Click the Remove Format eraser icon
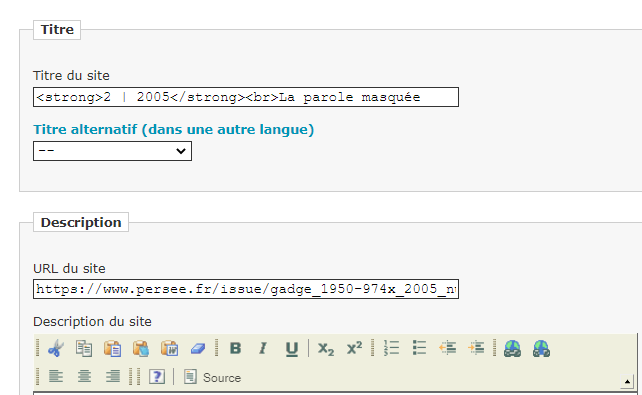This screenshot has height=395, width=642. 198,348
